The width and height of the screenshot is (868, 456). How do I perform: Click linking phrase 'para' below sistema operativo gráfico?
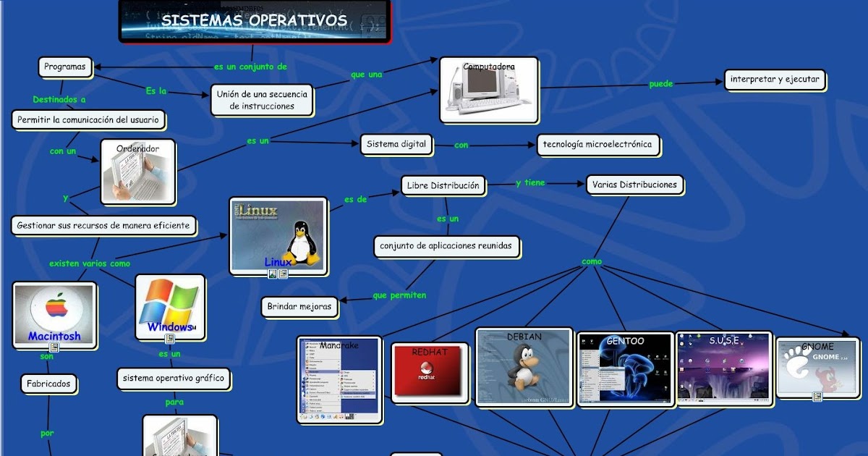click(x=174, y=402)
